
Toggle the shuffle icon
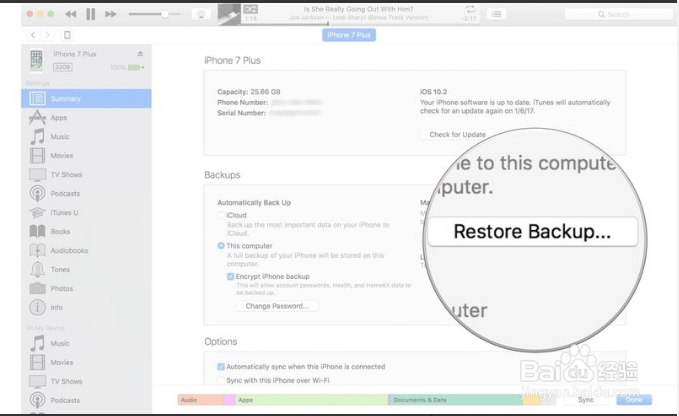[251, 9]
